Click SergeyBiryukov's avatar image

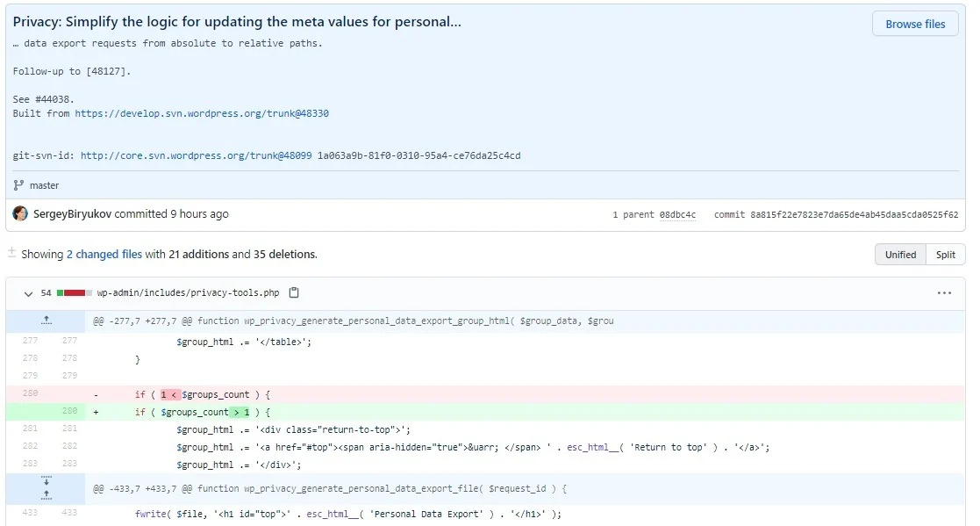point(21,213)
